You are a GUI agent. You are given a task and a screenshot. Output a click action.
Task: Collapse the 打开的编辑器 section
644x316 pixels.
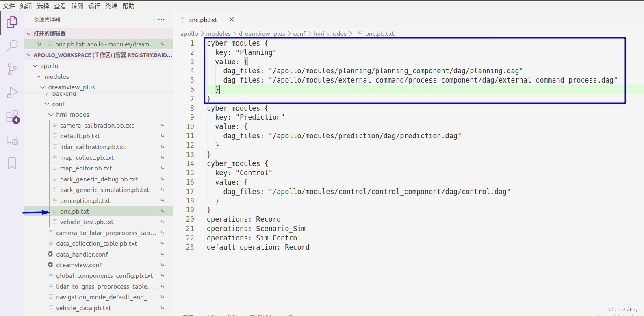click(x=28, y=33)
